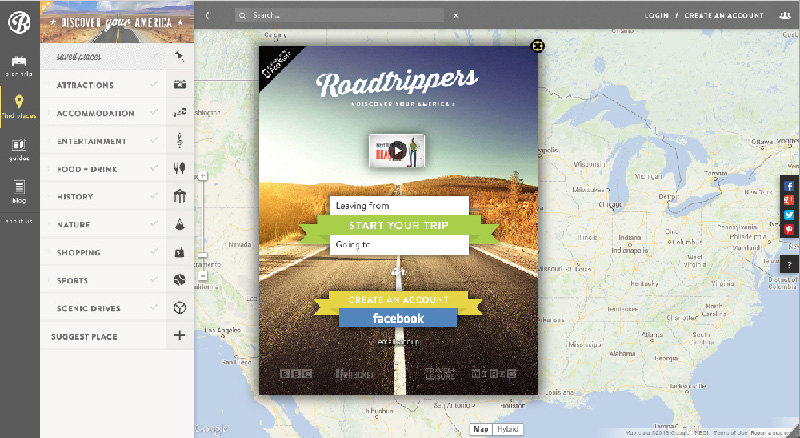Open the Guides sidebar icon
This screenshot has height=438, width=800.
[19, 148]
